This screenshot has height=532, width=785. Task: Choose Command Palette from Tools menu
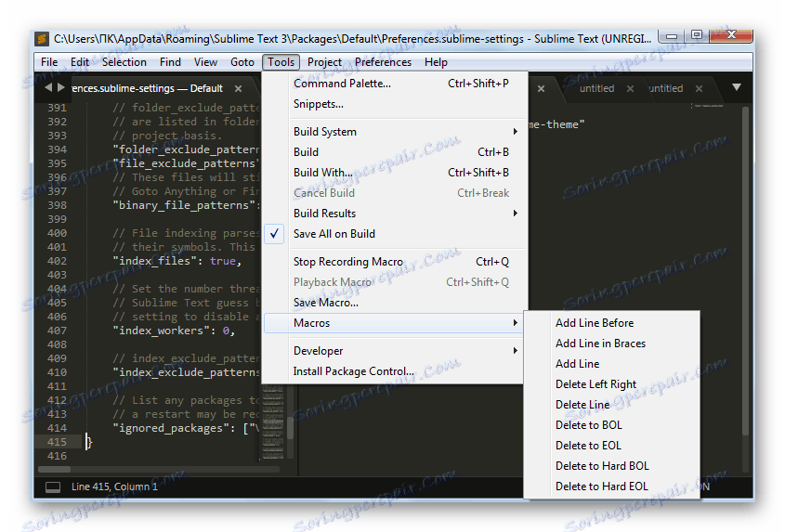[x=395, y=84]
